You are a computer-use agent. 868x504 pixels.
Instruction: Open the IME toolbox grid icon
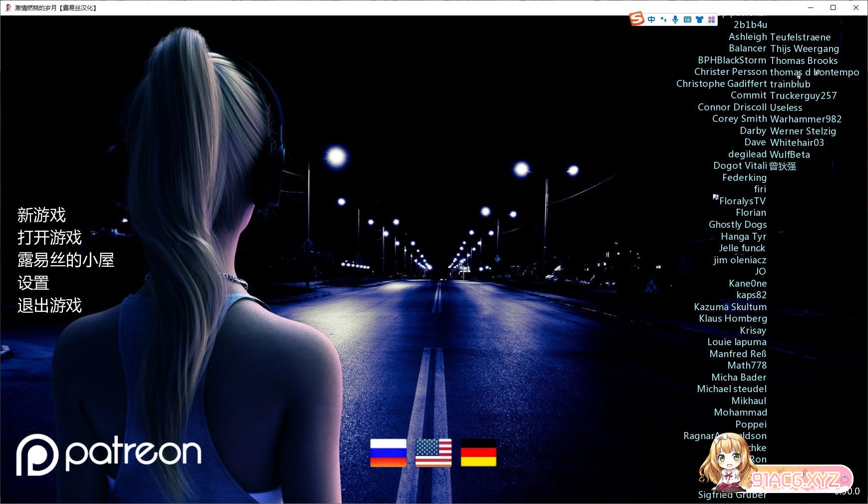point(711,19)
